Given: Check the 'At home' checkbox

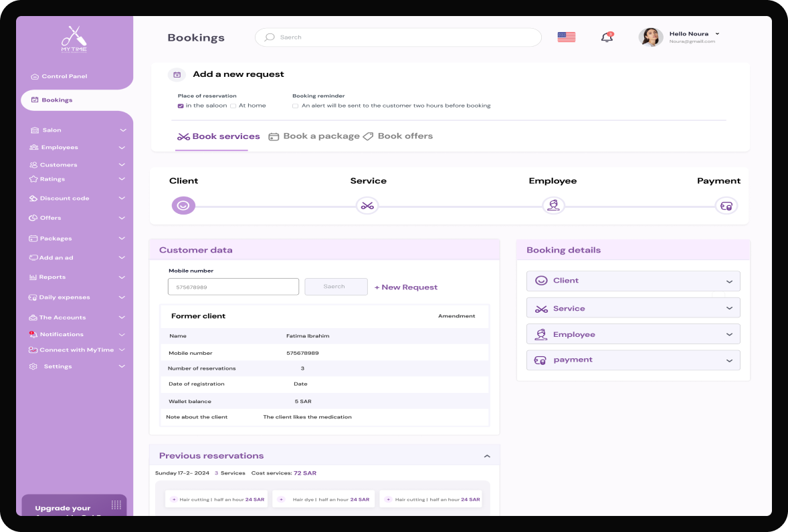Looking at the screenshot, I should point(233,106).
